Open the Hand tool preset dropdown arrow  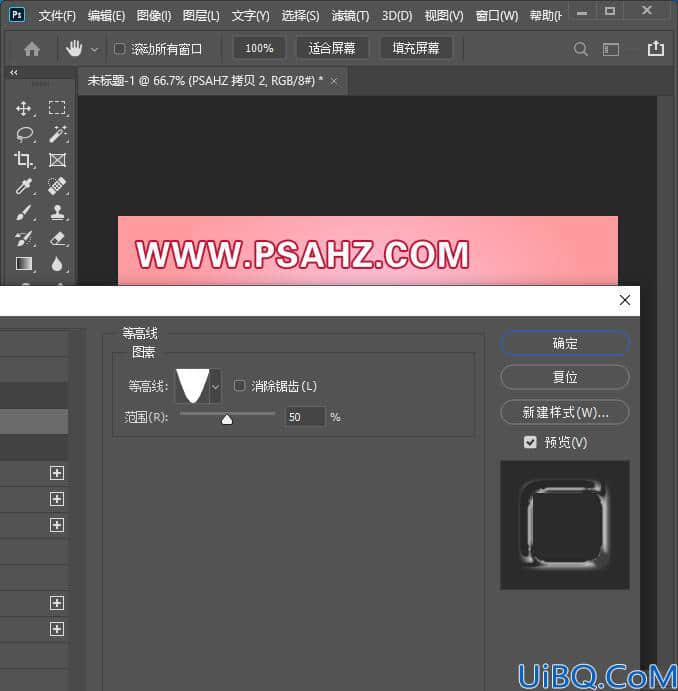[94, 50]
